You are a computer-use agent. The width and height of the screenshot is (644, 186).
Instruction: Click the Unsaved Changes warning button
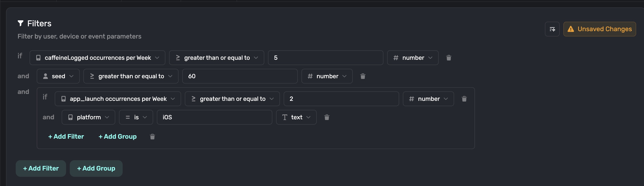pos(599,29)
